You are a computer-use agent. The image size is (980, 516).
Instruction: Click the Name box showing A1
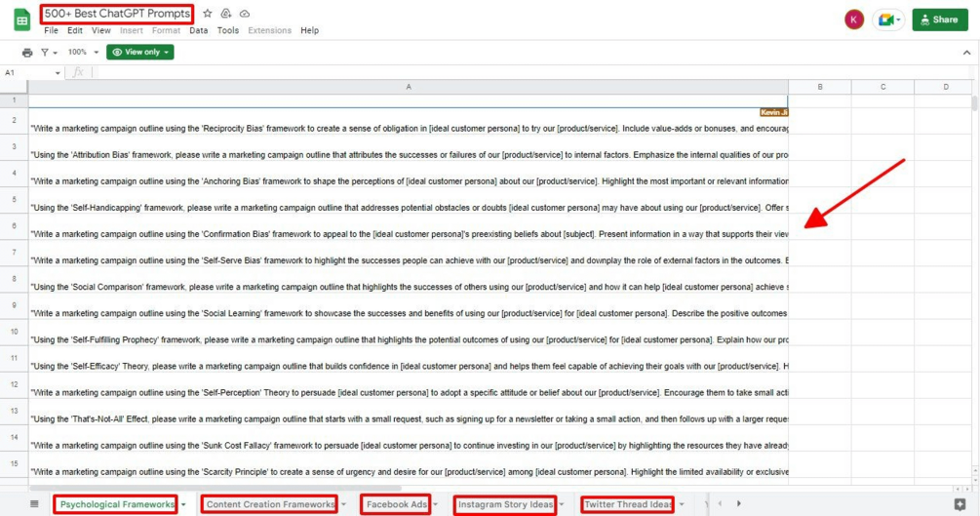(27, 73)
